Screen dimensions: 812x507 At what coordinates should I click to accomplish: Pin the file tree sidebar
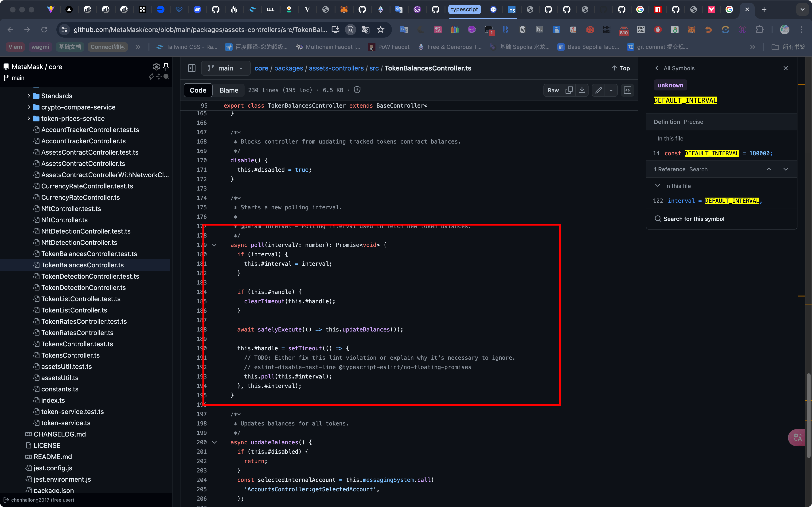(x=166, y=67)
